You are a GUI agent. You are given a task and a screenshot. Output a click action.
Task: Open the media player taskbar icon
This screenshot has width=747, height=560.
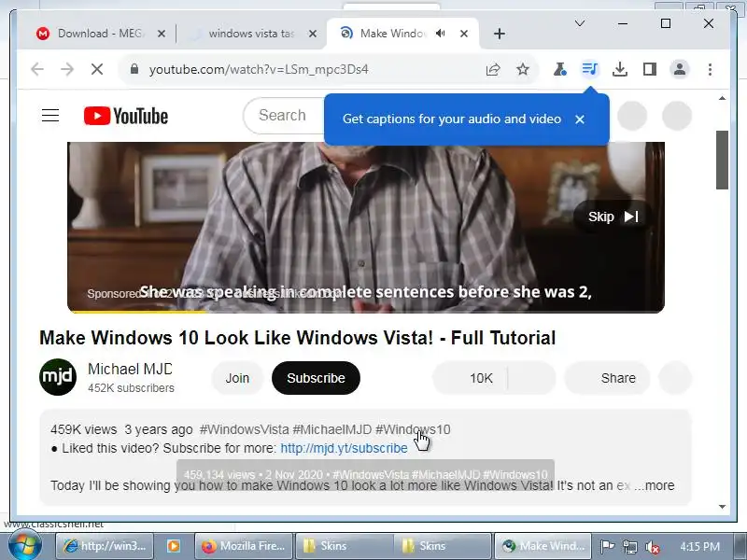174,546
